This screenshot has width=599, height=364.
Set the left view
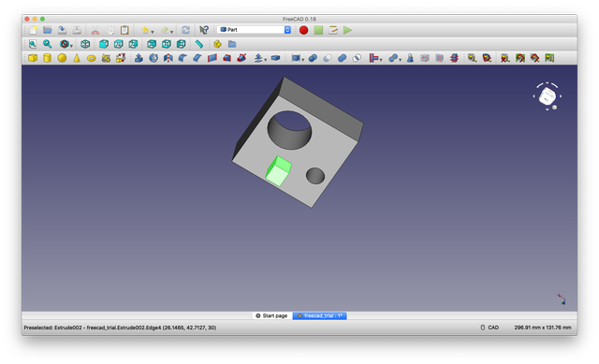click(181, 44)
